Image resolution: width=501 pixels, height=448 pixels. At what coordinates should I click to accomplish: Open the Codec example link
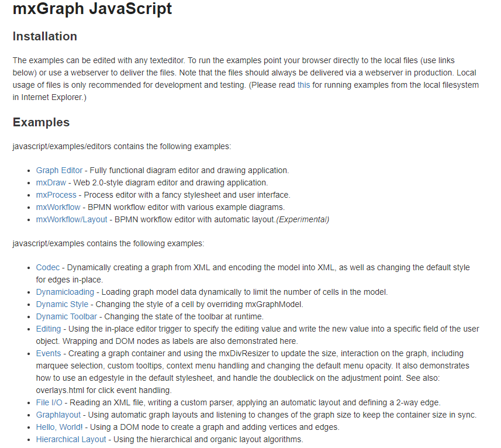click(x=48, y=267)
